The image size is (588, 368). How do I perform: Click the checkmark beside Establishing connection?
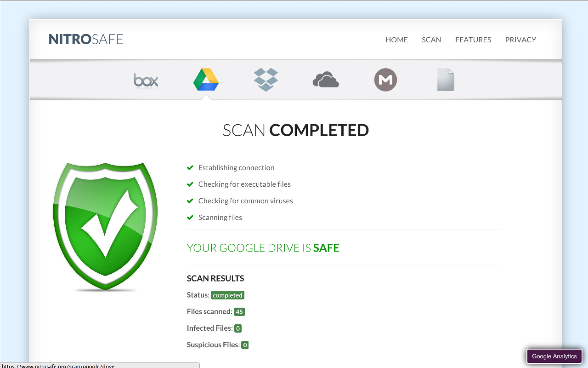tap(190, 168)
